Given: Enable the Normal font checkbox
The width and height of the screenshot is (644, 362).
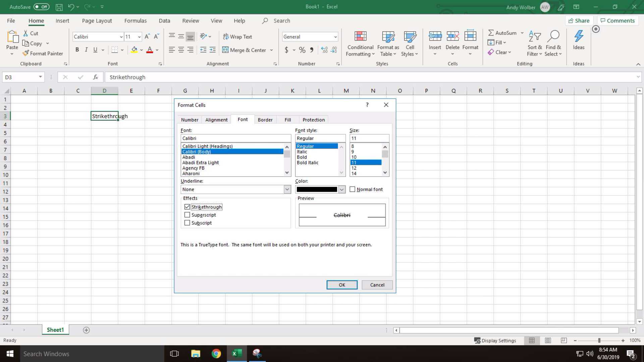Looking at the screenshot, I should [x=352, y=189].
